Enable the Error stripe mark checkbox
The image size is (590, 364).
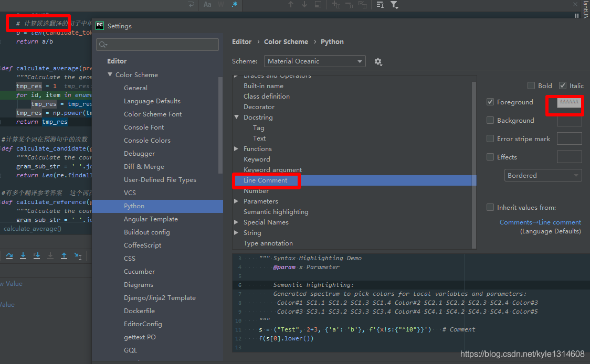(490, 139)
